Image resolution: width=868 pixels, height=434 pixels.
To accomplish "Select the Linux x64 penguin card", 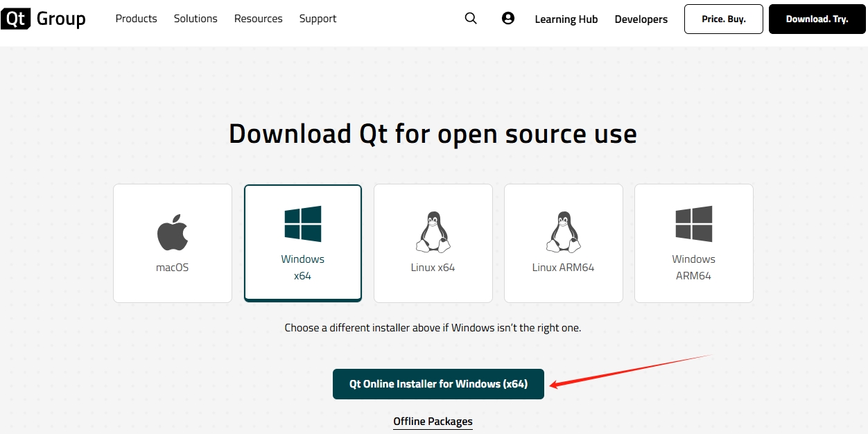I will tap(433, 243).
